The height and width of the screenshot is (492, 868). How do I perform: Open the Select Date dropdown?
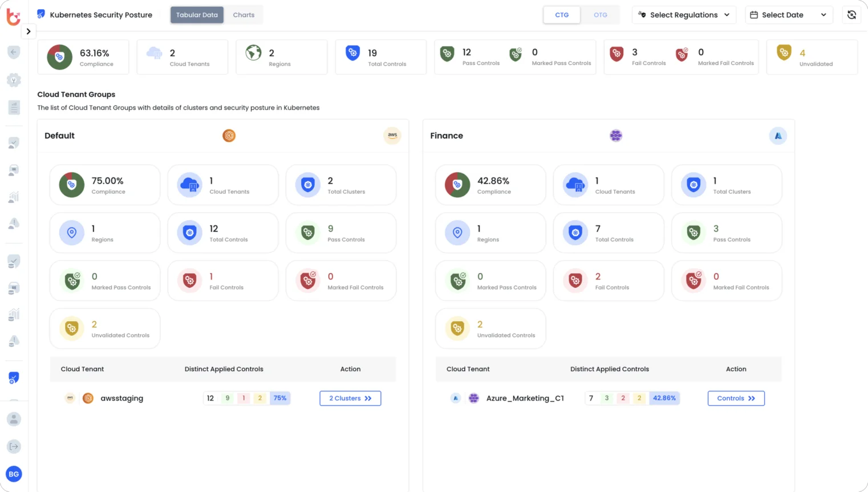pos(789,15)
